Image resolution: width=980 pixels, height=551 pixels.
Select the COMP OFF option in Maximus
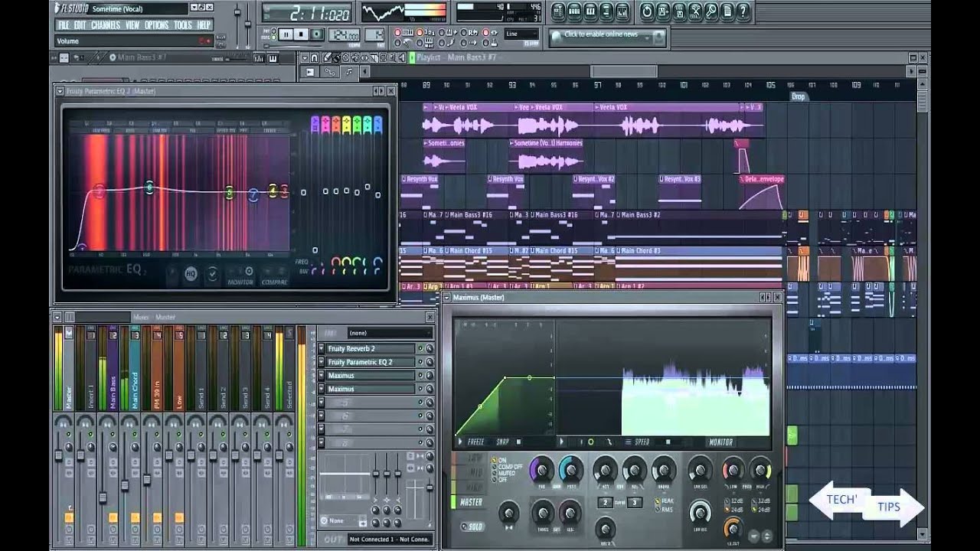[507, 467]
